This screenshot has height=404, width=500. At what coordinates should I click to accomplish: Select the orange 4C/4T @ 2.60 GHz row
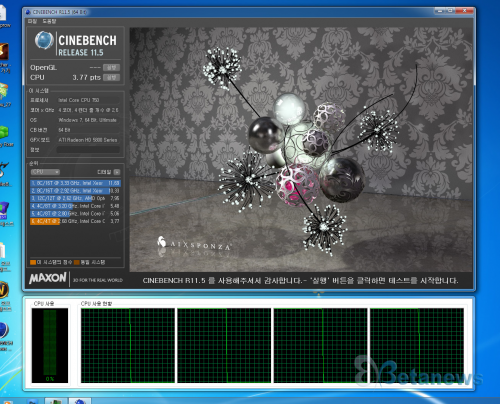[75, 221]
